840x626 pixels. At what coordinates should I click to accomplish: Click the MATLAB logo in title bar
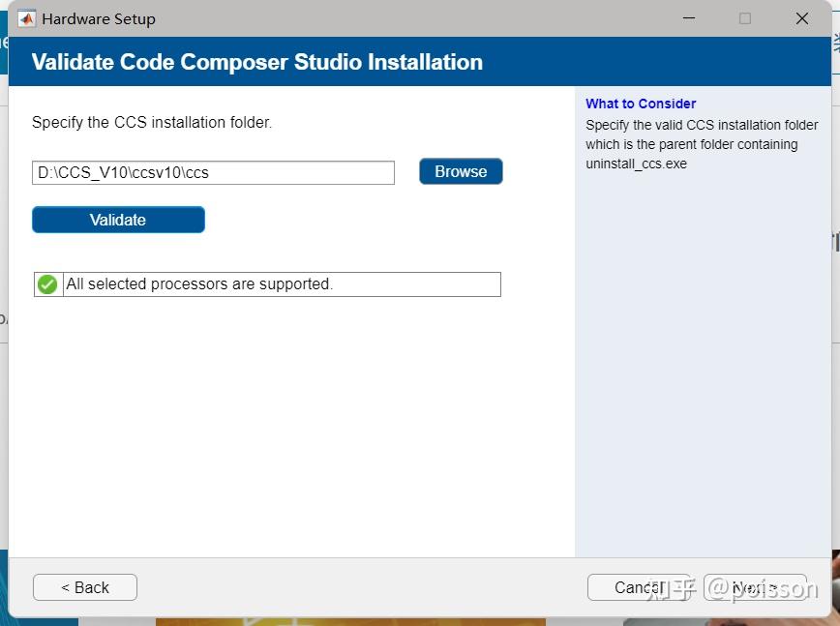click(x=26, y=18)
